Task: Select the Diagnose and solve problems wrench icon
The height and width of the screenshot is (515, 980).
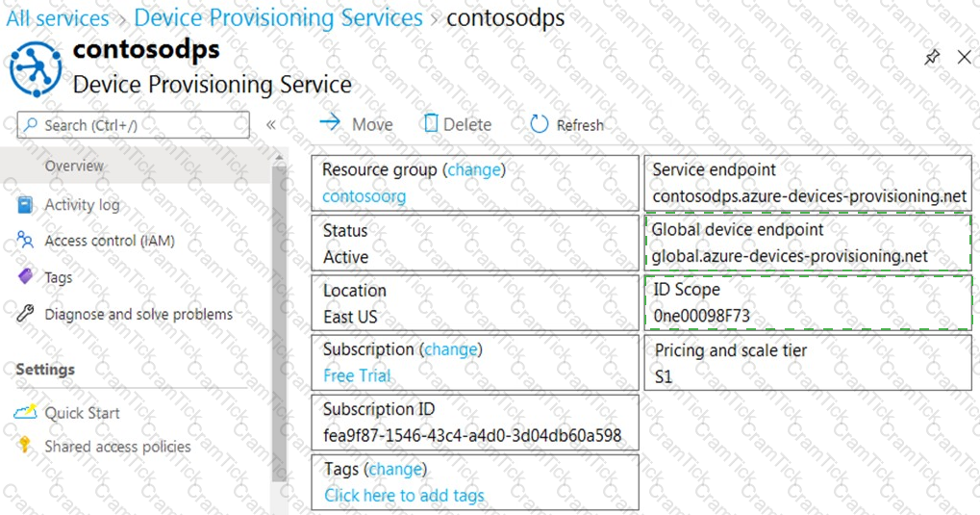Action: click(25, 314)
